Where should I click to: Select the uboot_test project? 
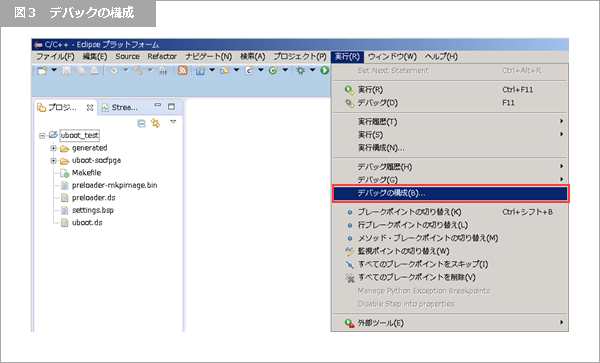80,135
